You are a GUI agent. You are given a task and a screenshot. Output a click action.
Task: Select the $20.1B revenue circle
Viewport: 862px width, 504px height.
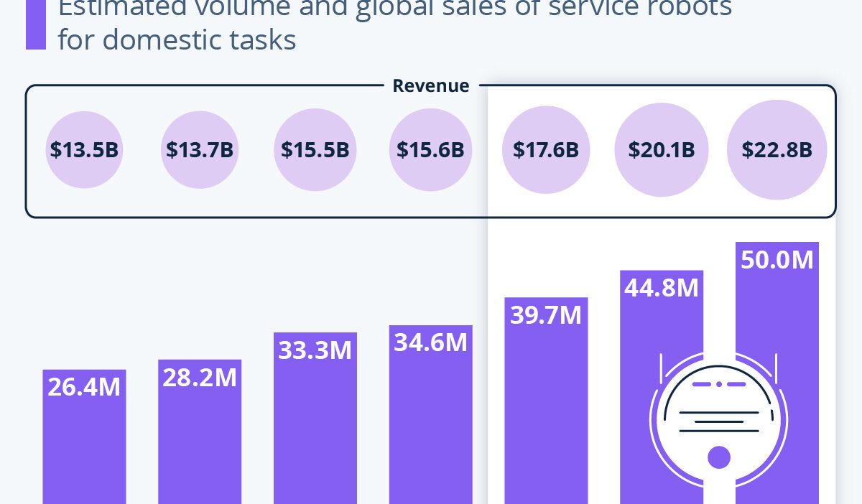click(661, 150)
